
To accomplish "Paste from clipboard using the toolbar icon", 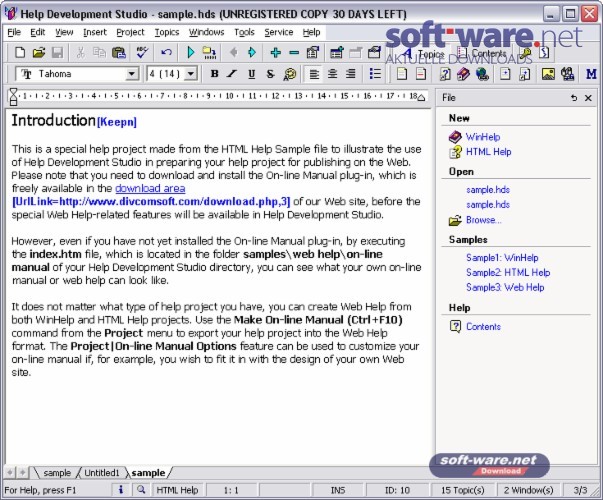I will point(119,52).
